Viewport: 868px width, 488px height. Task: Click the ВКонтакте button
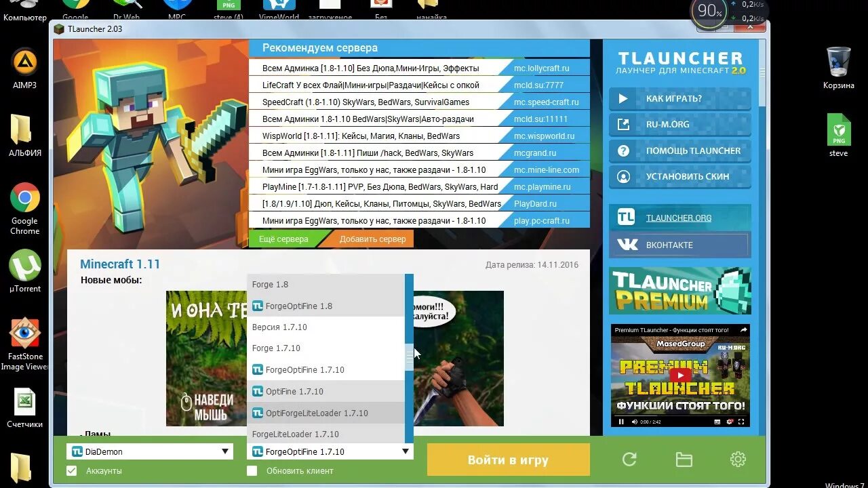(x=679, y=245)
